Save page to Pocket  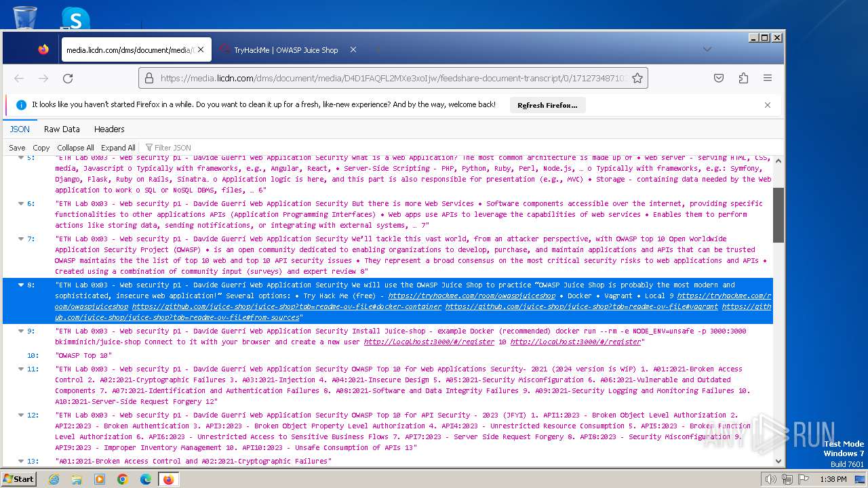click(x=719, y=79)
